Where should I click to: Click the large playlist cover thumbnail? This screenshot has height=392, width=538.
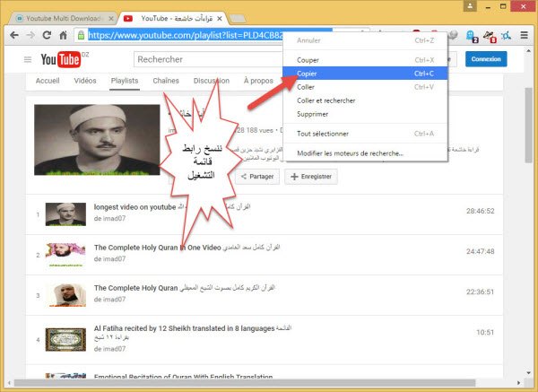97,140
